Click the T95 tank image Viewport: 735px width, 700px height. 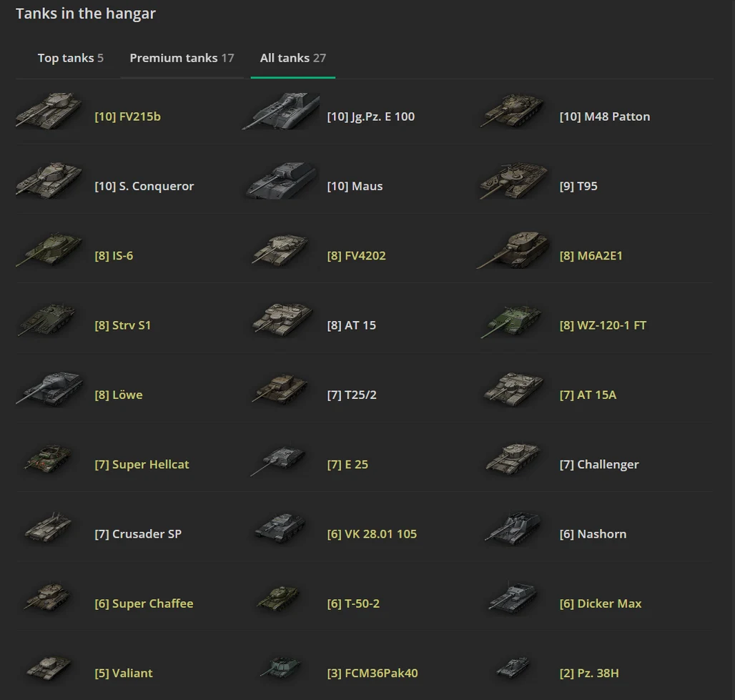coord(513,180)
